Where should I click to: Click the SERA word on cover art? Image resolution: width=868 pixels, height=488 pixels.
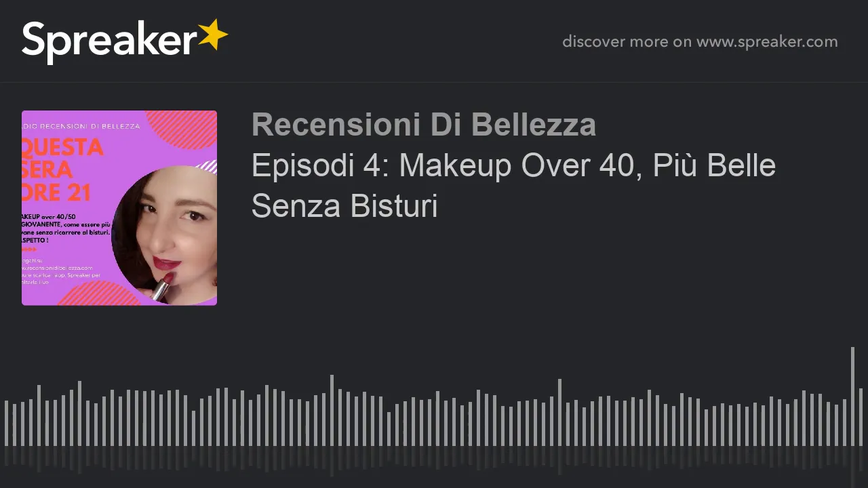(x=47, y=169)
